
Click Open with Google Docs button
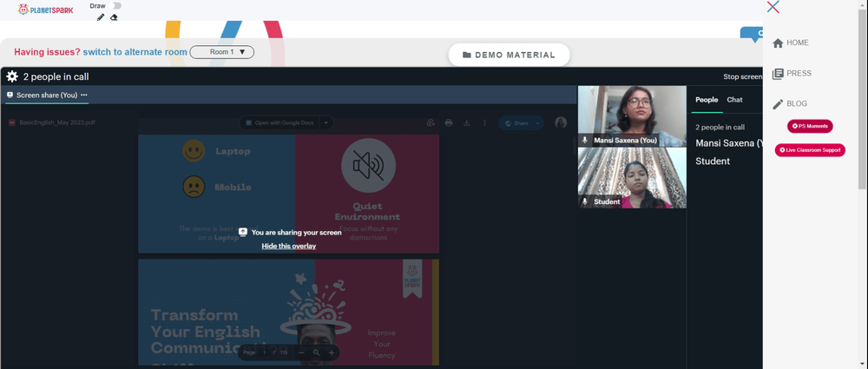pos(280,123)
